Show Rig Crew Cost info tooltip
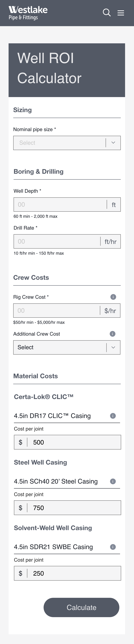The image size is (134, 644). (x=113, y=297)
